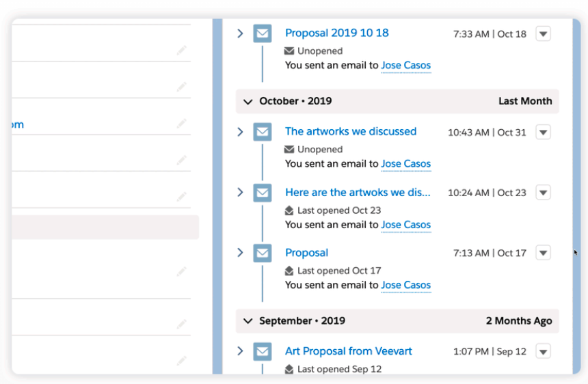
Task: Expand details of The artworks we discussed email
Action: [x=240, y=132]
